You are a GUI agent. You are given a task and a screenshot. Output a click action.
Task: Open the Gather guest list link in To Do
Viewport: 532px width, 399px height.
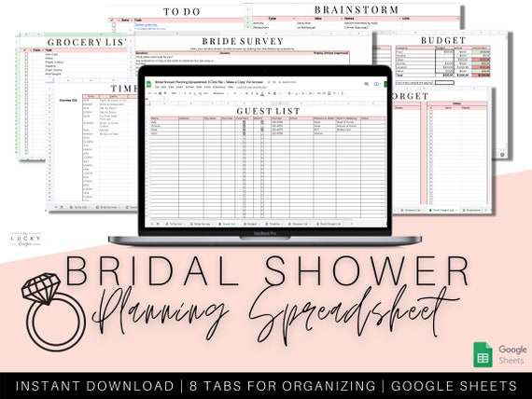[146, 25]
